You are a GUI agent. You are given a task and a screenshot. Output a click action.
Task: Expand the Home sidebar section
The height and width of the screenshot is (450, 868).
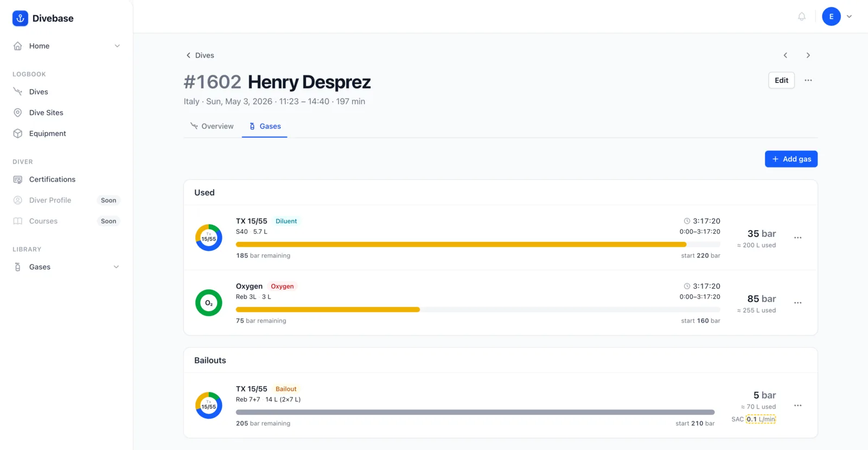[117, 46]
